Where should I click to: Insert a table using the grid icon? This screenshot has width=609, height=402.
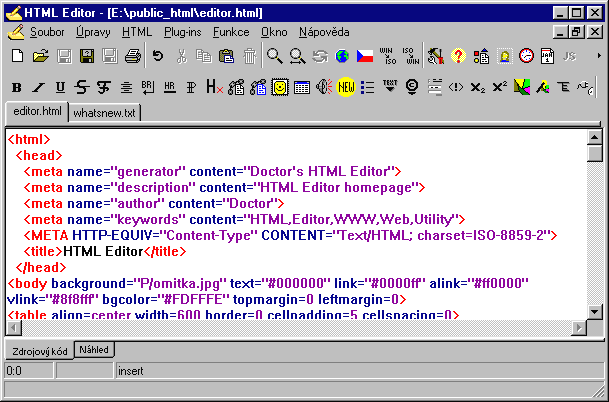click(x=302, y=87)
